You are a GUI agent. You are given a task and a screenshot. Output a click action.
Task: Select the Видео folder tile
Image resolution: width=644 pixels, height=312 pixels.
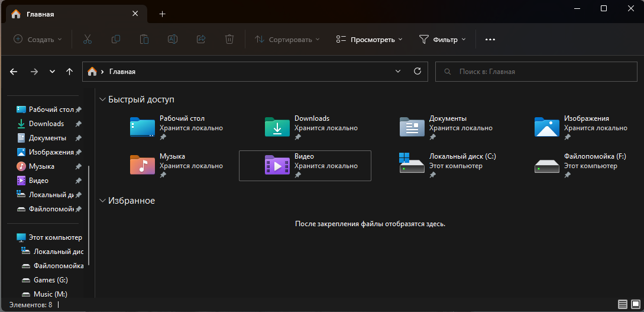(x=305, y=166)
